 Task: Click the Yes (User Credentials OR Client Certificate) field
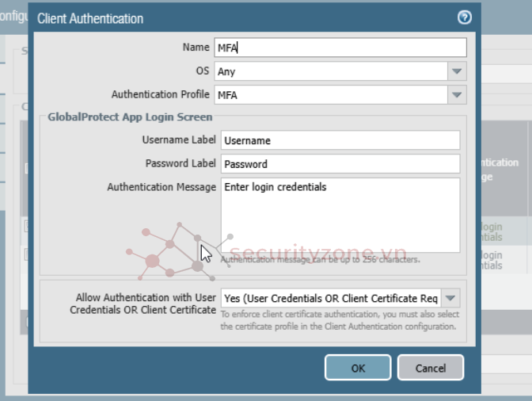[x=330, y=299]
